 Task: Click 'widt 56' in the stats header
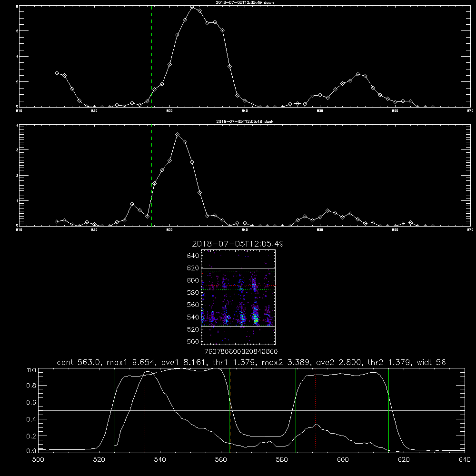[x=431, y=362]
